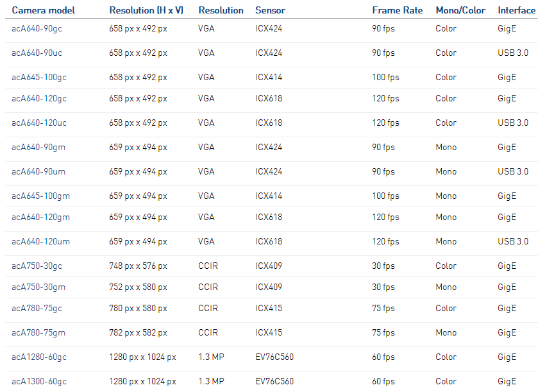Click the acA750-30gc model link
This screenshot has width=538, height=392.
[37, 266]
